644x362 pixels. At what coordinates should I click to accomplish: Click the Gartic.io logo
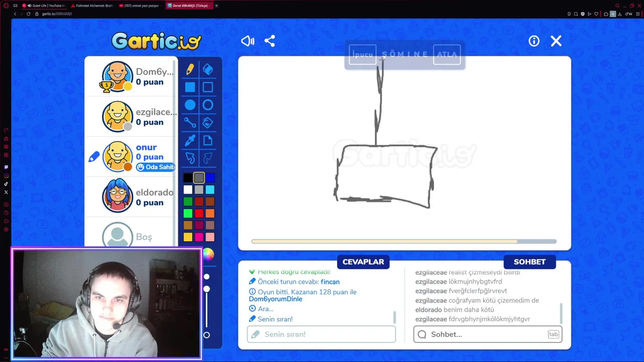pos(156,41)
